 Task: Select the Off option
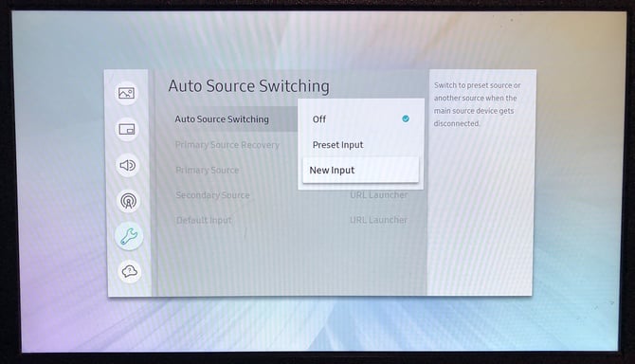(360, 119)
